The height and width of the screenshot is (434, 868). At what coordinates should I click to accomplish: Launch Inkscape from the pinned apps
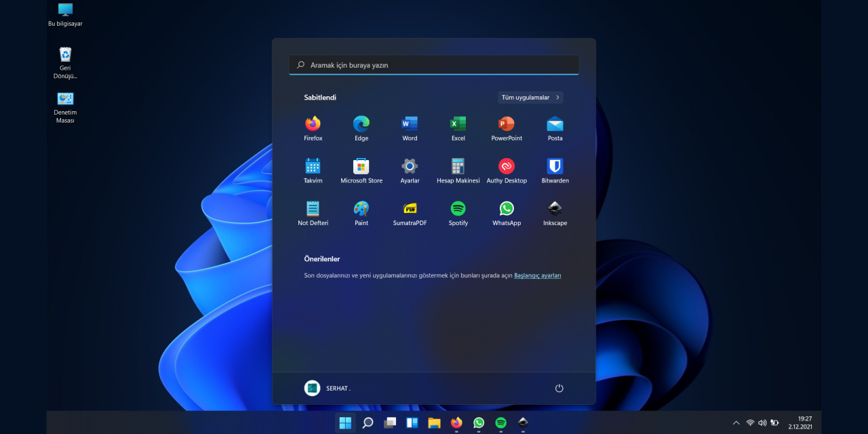(x=555, y=213)
